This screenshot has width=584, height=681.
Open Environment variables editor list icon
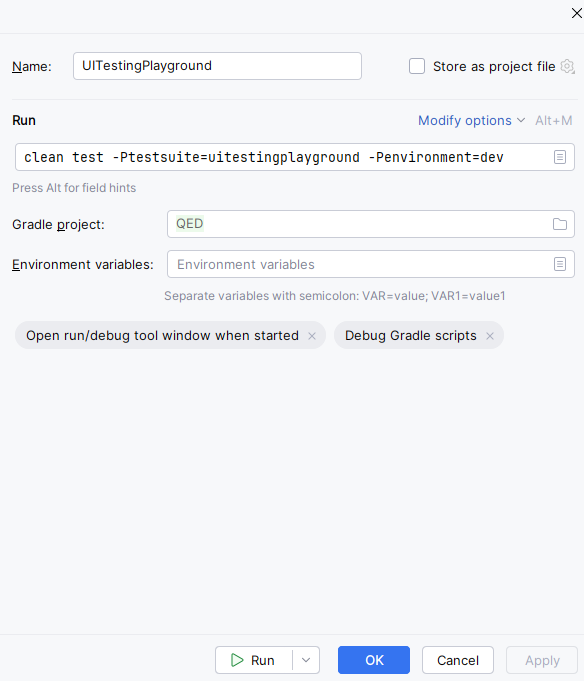560,264
